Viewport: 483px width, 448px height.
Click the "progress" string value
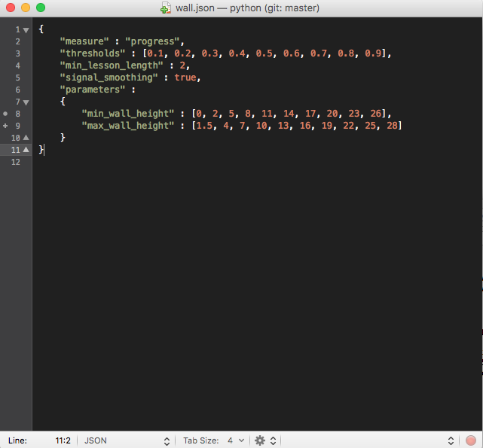pyautogui.click(x=152, y=41)
